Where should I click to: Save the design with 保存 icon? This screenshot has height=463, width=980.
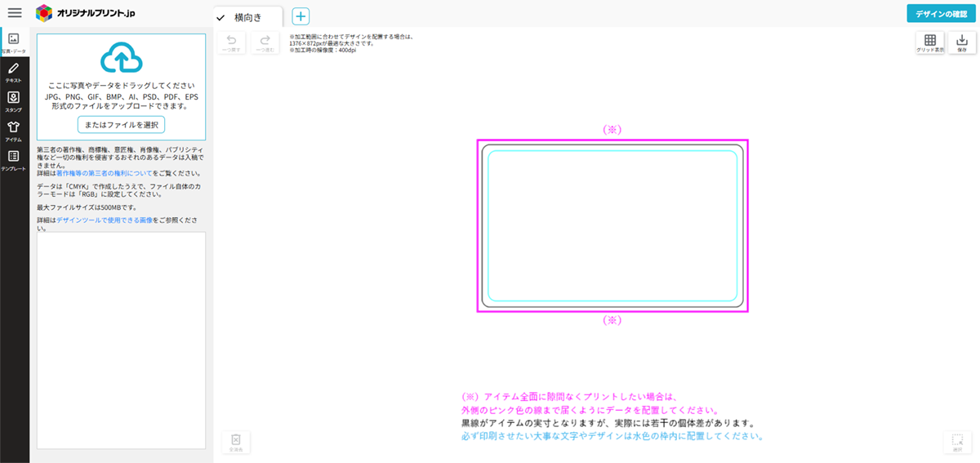tap(962, 43)
